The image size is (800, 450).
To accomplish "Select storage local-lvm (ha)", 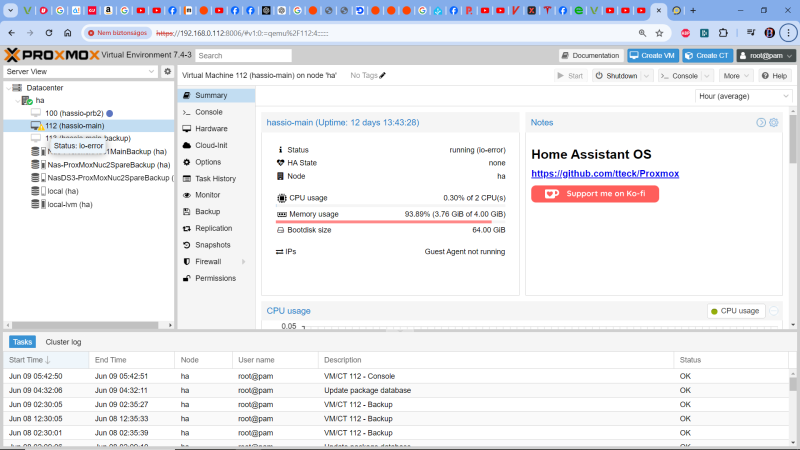I will 70,205.
